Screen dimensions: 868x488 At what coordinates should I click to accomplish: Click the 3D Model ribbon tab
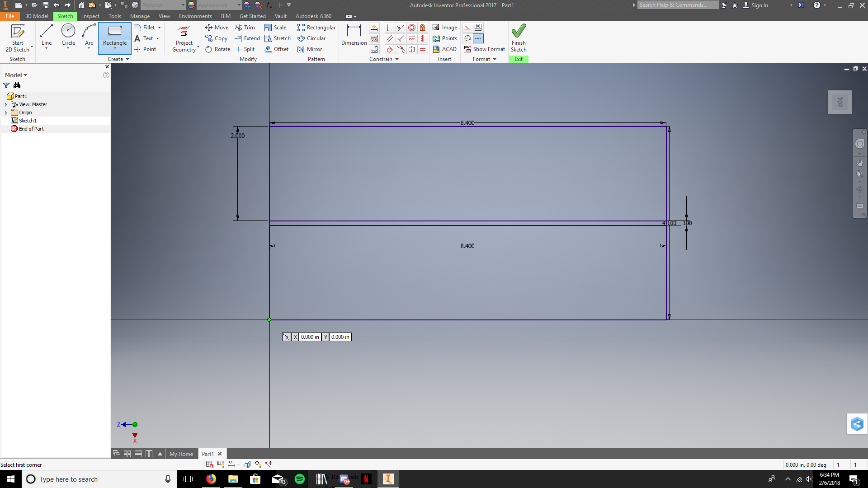(36, 16)
